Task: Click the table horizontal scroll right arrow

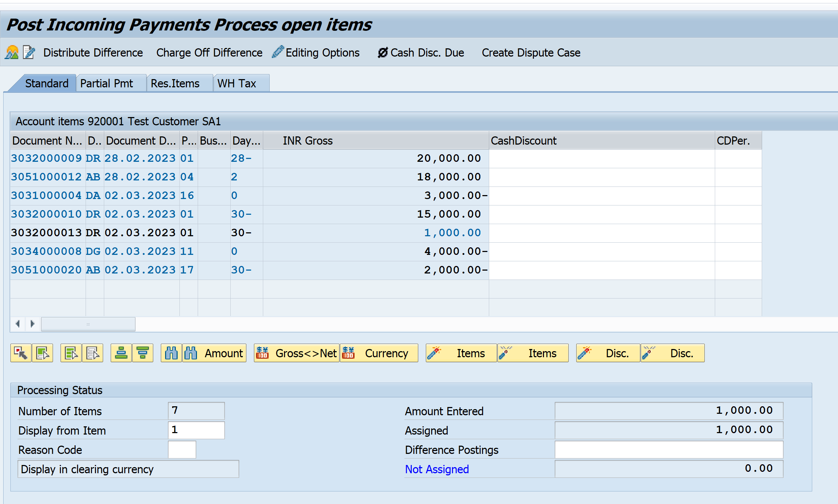Action: (32, 324)
